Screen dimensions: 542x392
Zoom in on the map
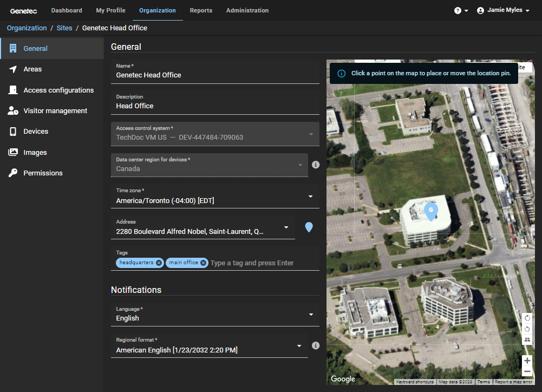(527, 361)
